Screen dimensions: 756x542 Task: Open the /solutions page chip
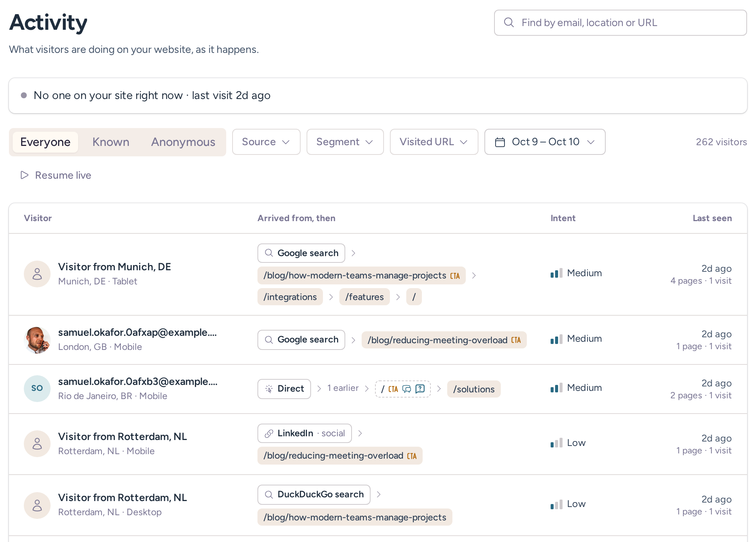474,389
